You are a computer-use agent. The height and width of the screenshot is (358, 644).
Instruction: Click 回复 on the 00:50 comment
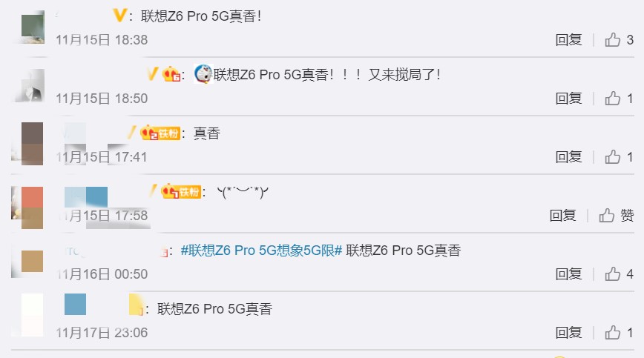click(568, 274)
